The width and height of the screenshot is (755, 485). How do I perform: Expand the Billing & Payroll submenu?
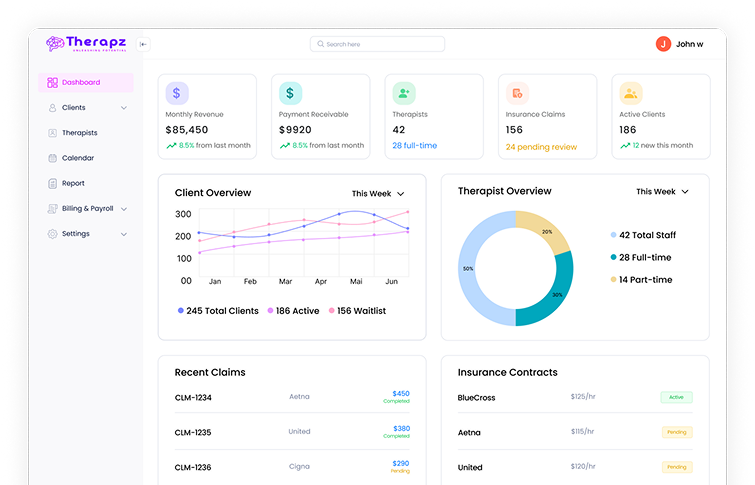point(124,209)
